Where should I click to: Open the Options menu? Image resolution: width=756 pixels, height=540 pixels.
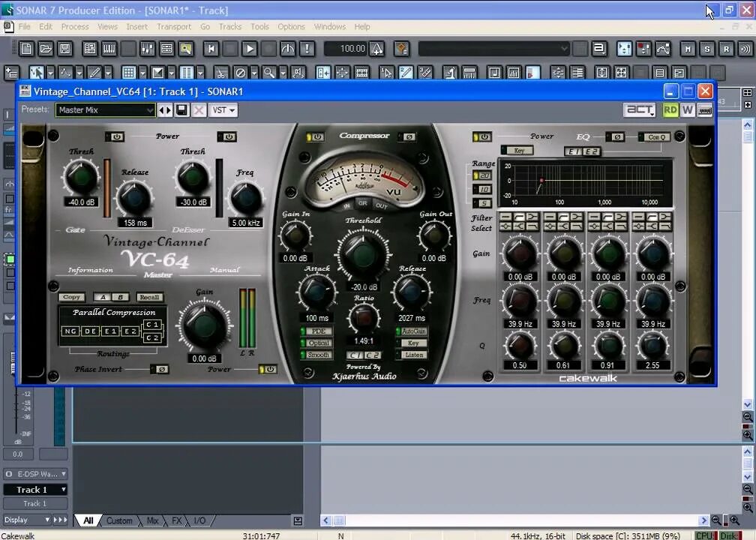pyautogui.click(x=291, y=26)
